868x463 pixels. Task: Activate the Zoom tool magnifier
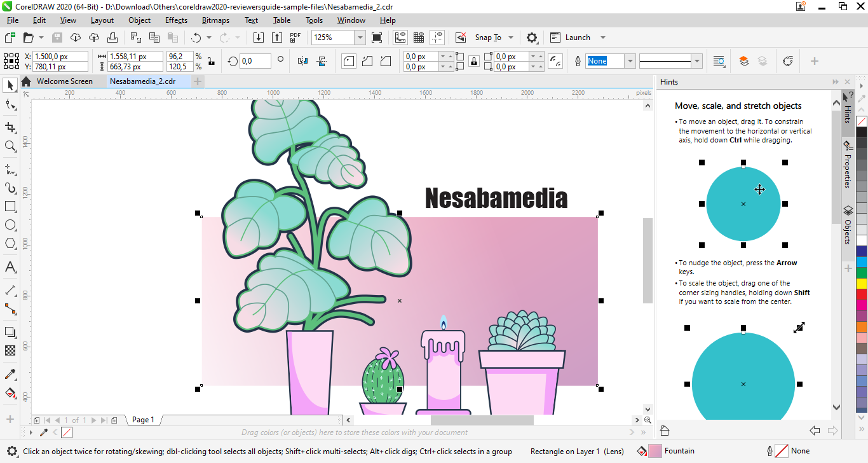click(x=10, y=146)
